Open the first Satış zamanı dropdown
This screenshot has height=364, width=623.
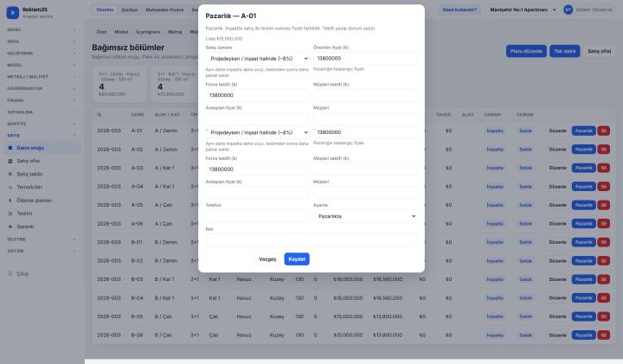coord(258,58)
